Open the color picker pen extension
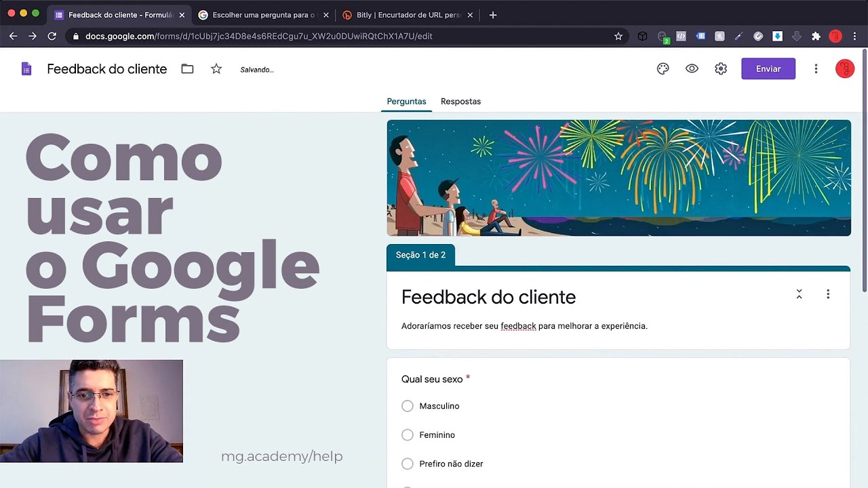This screenshot has height=488, width=868. [x=739, y=36]
